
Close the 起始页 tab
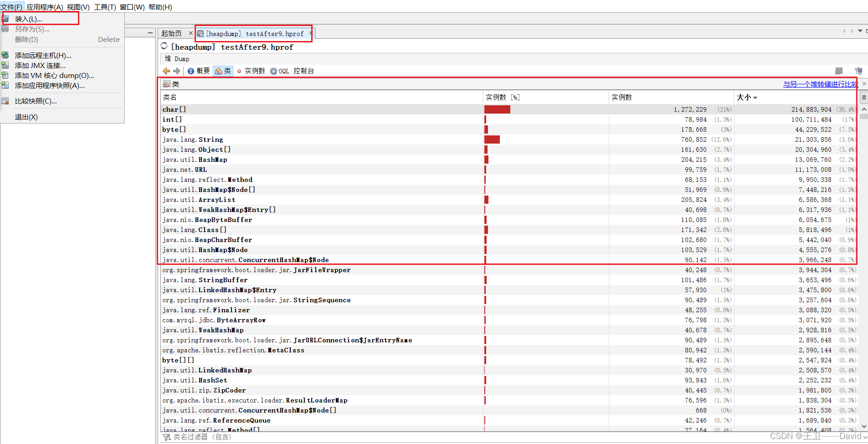[190, 33]
